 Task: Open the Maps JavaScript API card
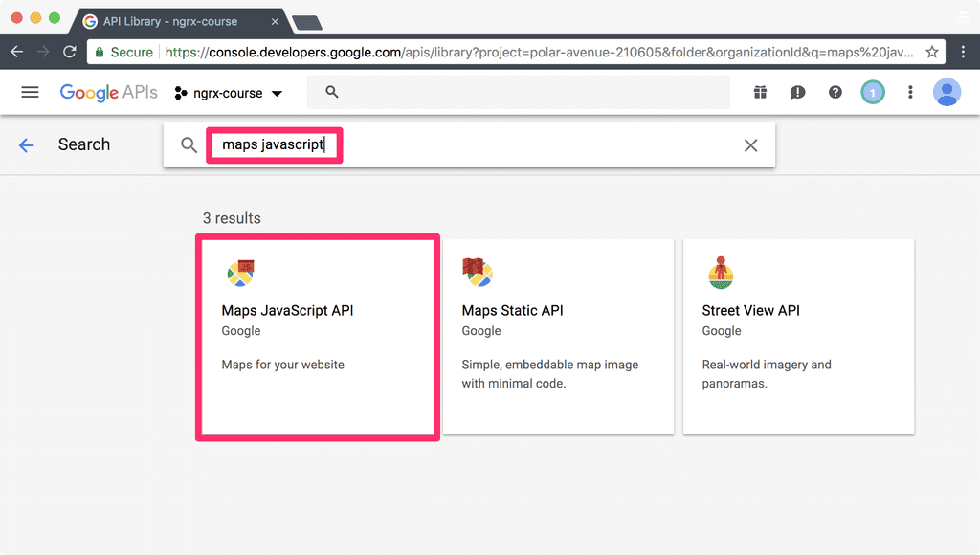point(318,338)
